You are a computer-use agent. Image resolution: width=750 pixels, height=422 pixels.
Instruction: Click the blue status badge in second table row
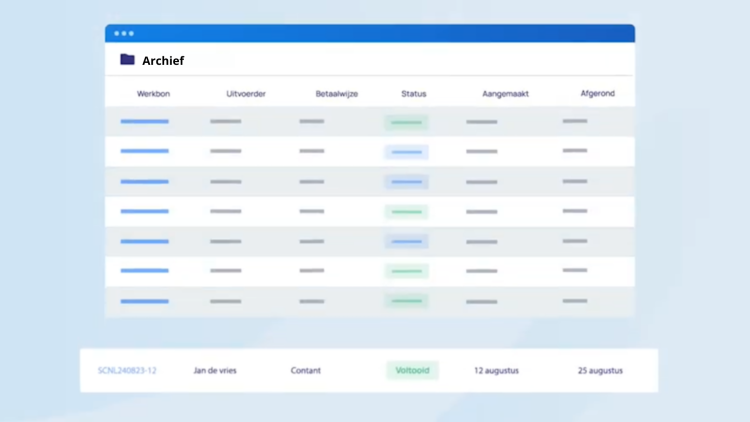[x=406, y=152]
